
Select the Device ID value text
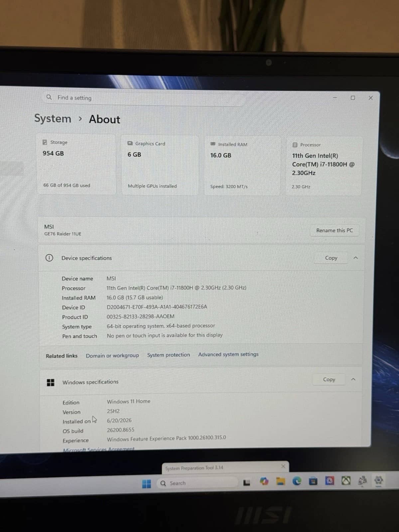(157, 307)
